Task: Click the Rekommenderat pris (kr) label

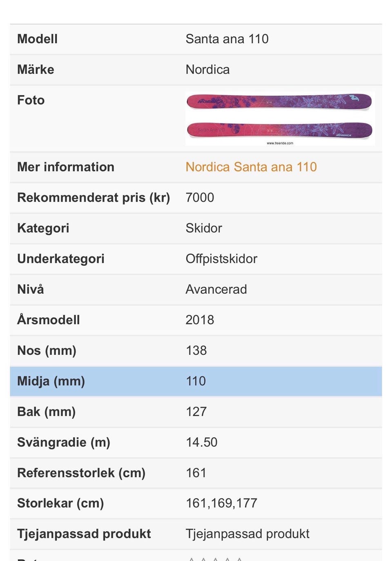Action: click(x=94, y=198)
